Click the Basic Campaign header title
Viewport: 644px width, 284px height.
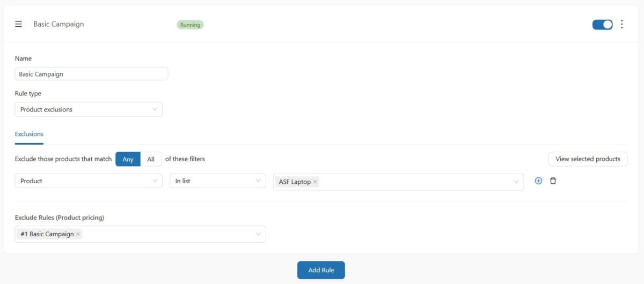pos(58,24)
